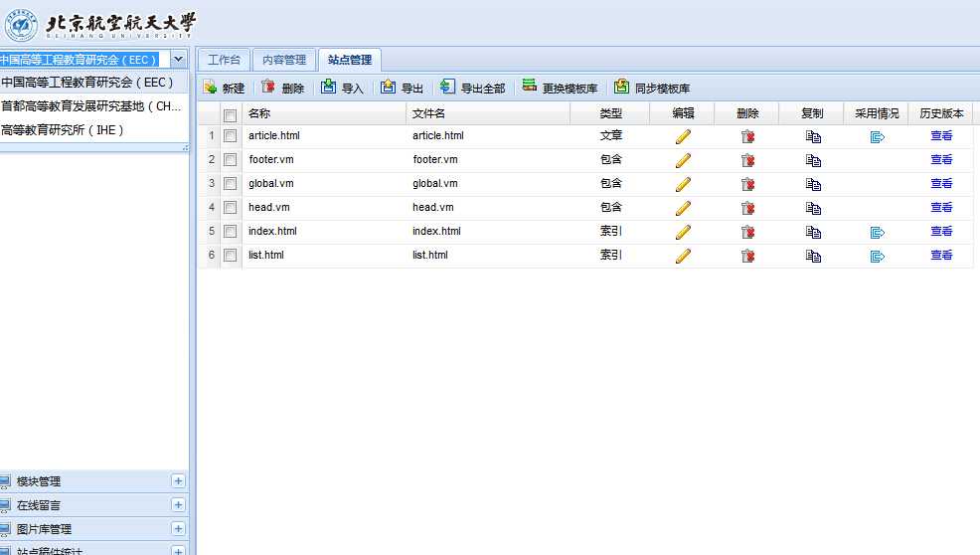980x555 pixels.
Task: Click the 导出全部 export all button
Action: [x=472, y=88]
